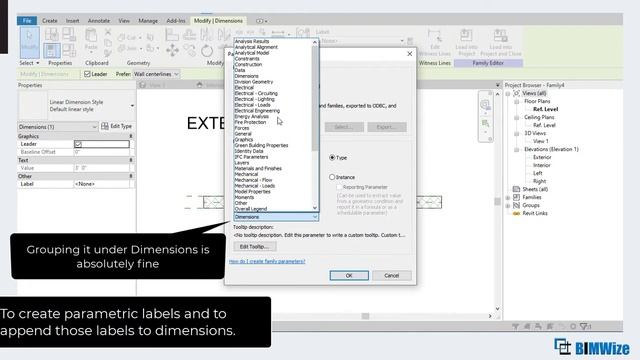The width and height of the screenshot is (640, 360).
Task: Choose Identity Data in the group list
Action: pos(249,151)
